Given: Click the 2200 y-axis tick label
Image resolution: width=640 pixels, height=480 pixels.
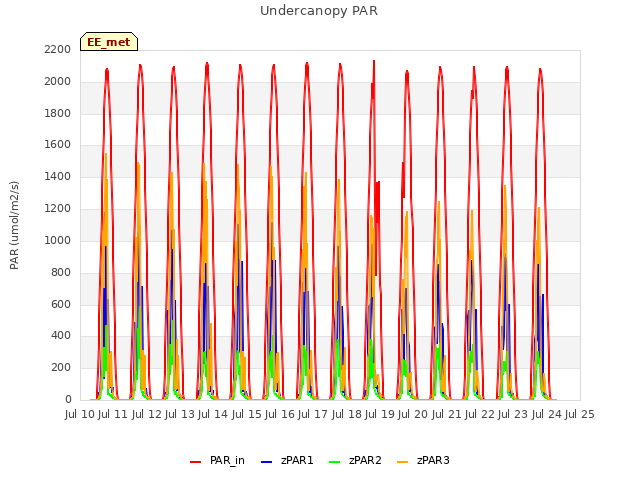Looking at the screenshot, I should tap(58, 50).
